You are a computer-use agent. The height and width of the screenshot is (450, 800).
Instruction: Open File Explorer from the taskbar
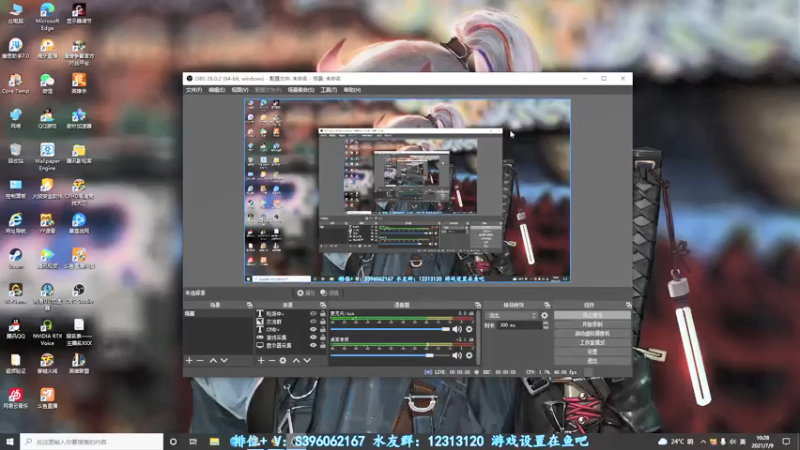[214, 441]
